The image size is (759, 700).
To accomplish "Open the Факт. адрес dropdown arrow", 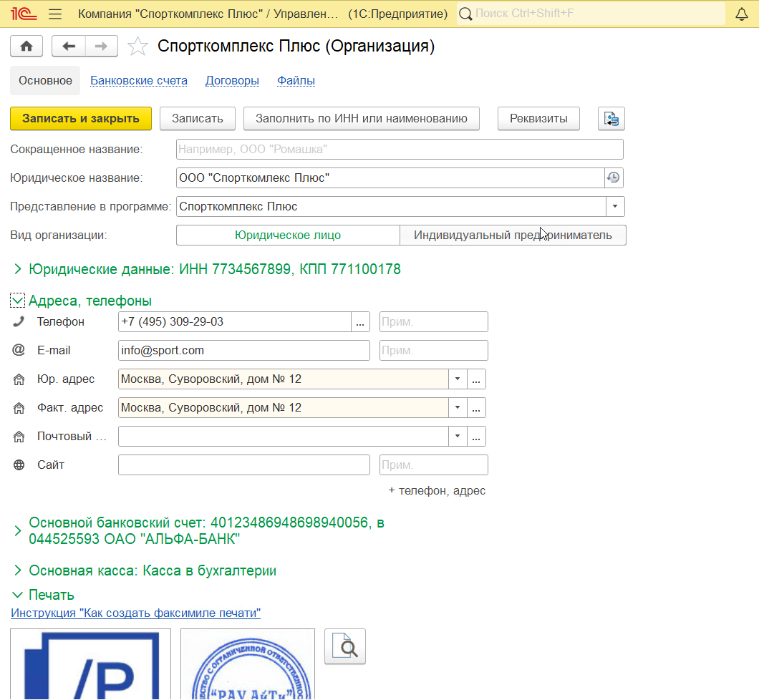I will click(458, 408).
